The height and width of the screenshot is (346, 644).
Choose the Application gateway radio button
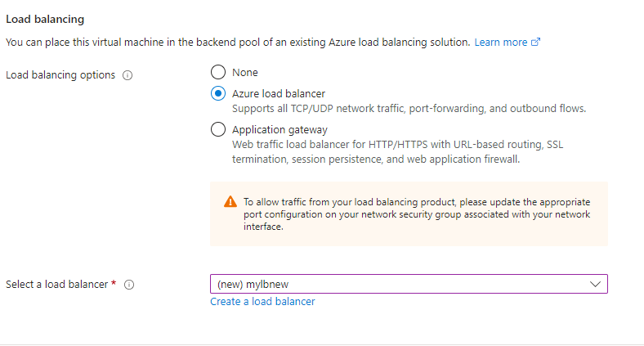click(218, 129)
